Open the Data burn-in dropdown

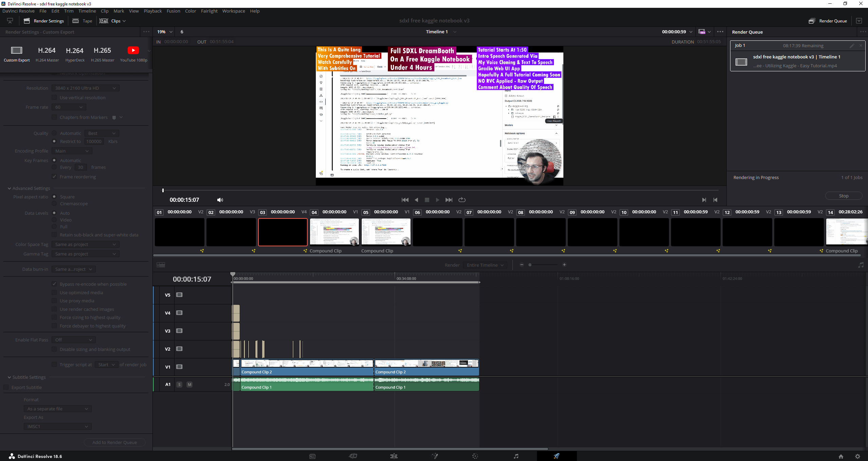point(73,269)
